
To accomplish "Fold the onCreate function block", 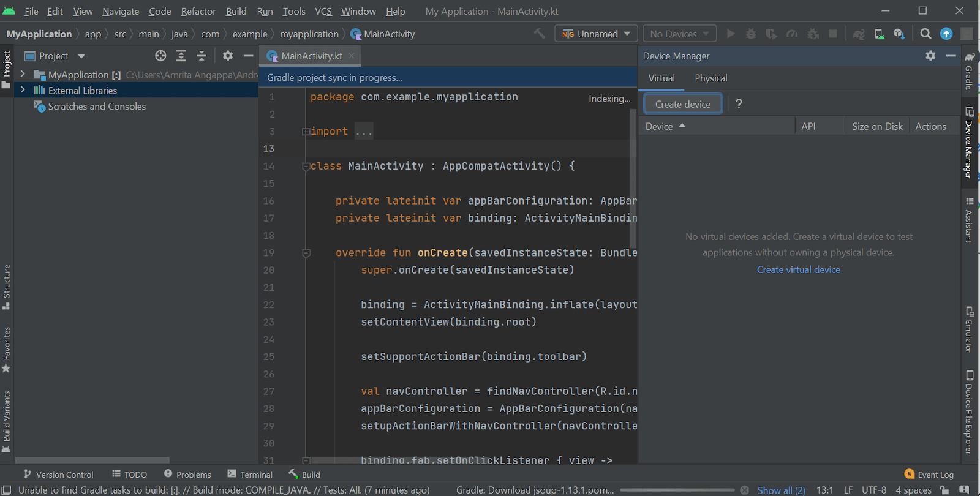I will click(x=306, y=253).
